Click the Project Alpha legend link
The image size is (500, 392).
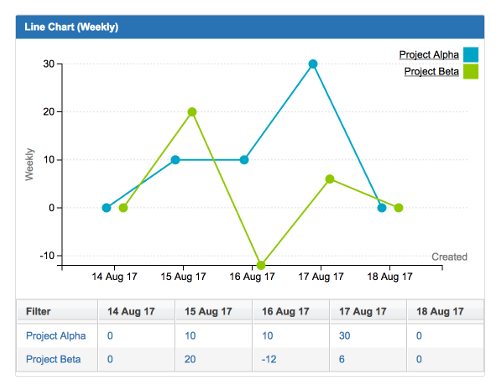tap(429, 55)
